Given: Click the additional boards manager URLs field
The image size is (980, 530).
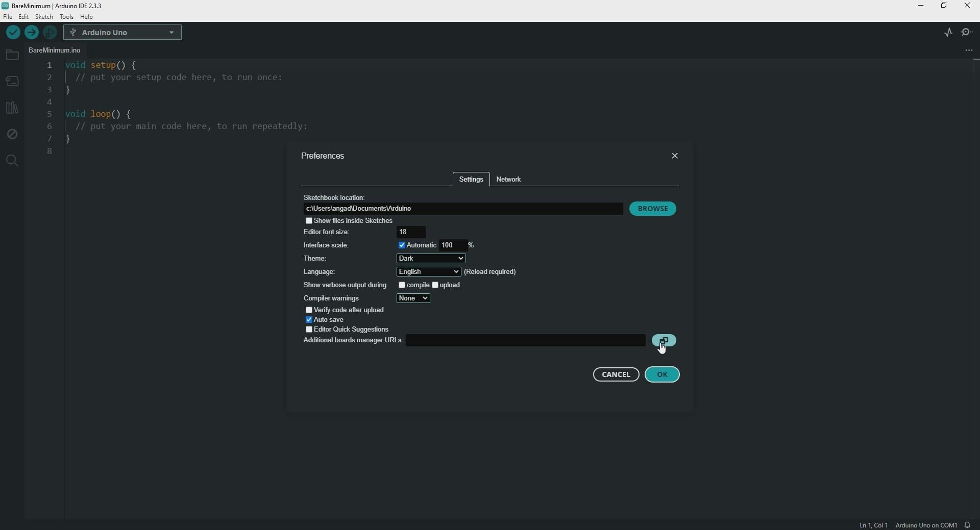Looking at the screenshot, I should tap(526, 341).
